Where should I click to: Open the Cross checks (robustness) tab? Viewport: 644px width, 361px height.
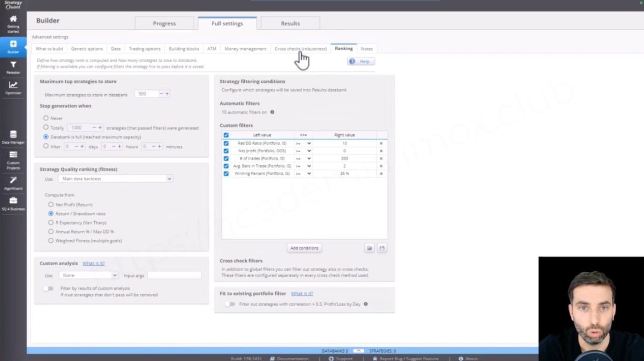(300, 49)
